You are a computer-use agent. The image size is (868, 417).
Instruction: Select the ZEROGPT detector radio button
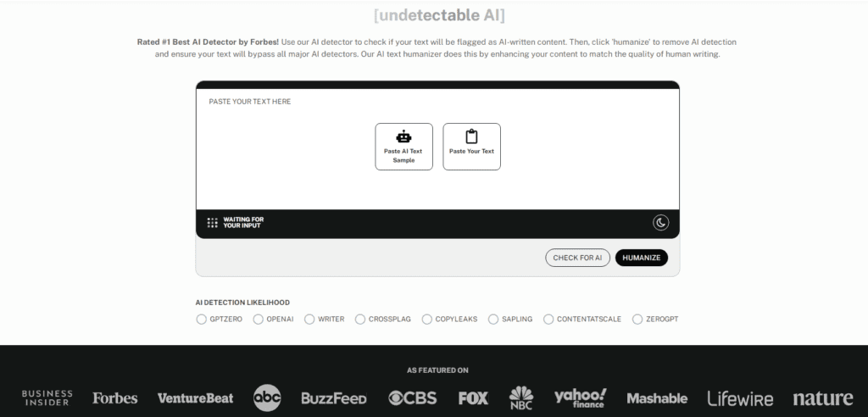(x=637, y=320)
